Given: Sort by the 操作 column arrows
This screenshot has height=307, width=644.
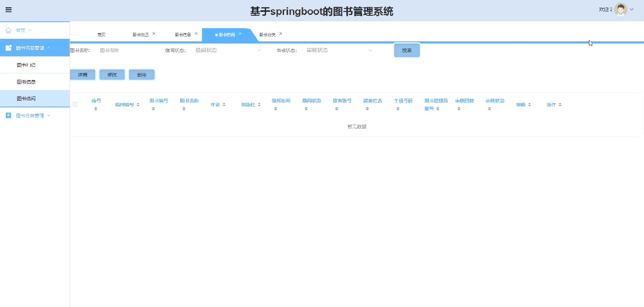Looking at the screenshot, I should (560, 104).
